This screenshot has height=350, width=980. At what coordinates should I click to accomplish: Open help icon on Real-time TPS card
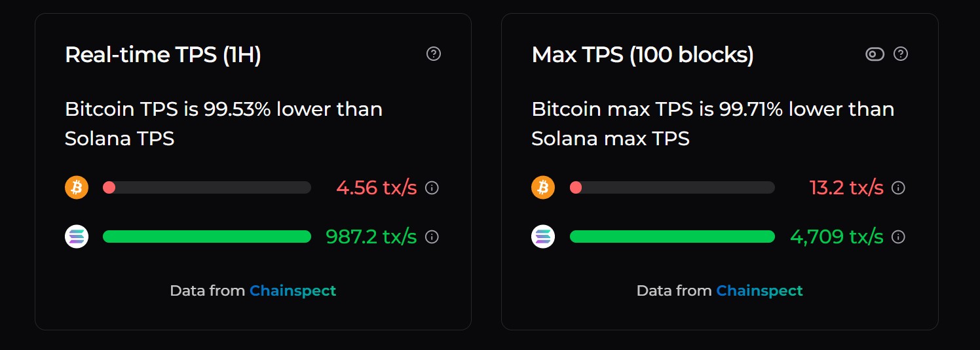click(433, 54)
